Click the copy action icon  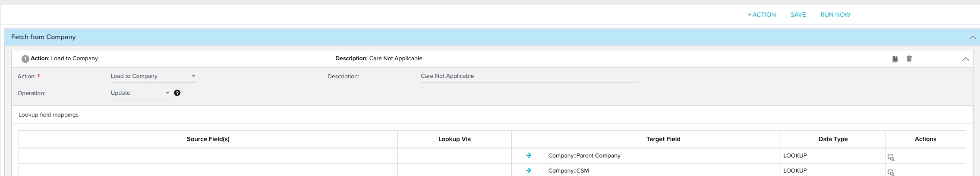[895, 59]
